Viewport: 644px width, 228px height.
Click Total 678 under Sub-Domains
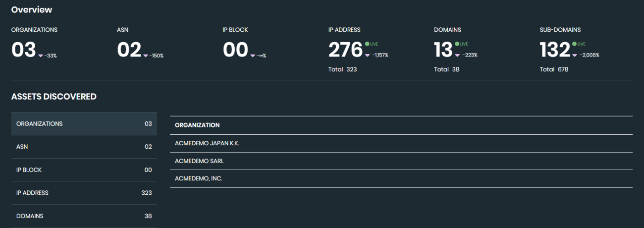click(554, 69)
